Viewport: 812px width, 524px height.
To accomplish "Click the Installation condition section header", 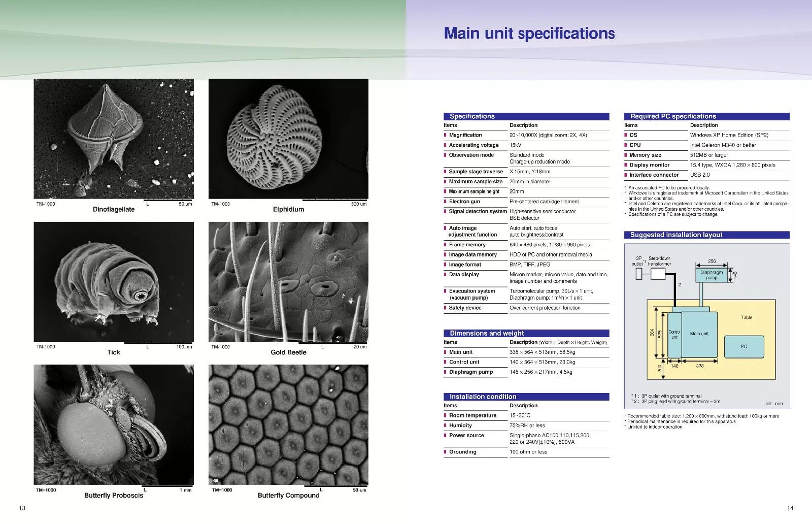I will (x=483, y=397).
